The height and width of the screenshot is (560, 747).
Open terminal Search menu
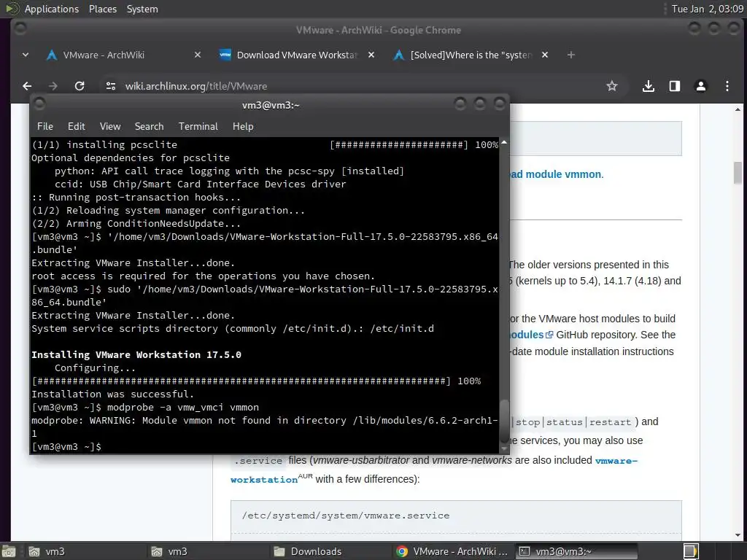tap(149, 127)
